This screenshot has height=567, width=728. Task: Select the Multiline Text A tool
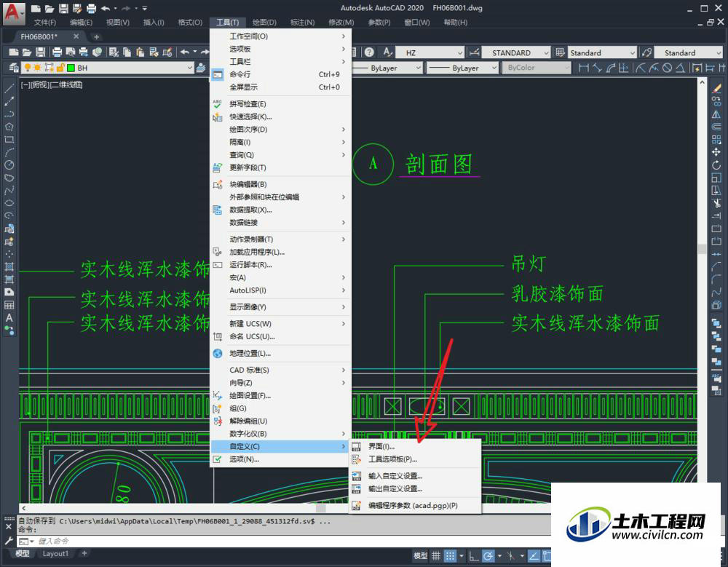click(9, 317)
